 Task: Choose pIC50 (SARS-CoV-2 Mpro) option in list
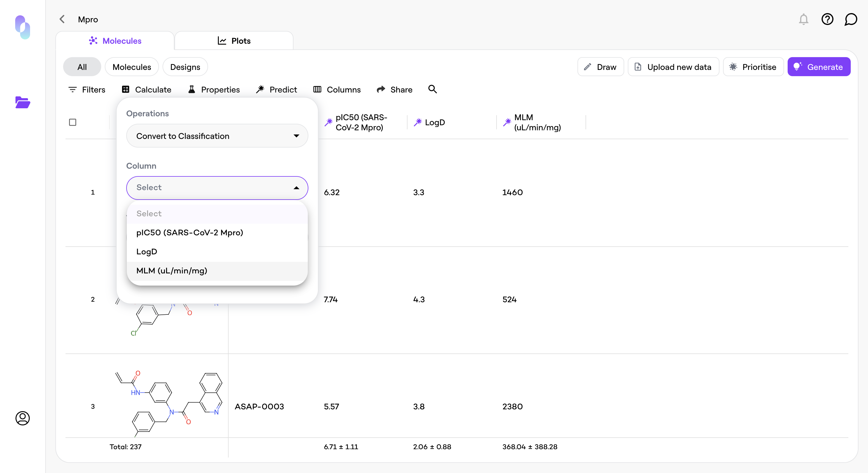click(x=190, y=233)
